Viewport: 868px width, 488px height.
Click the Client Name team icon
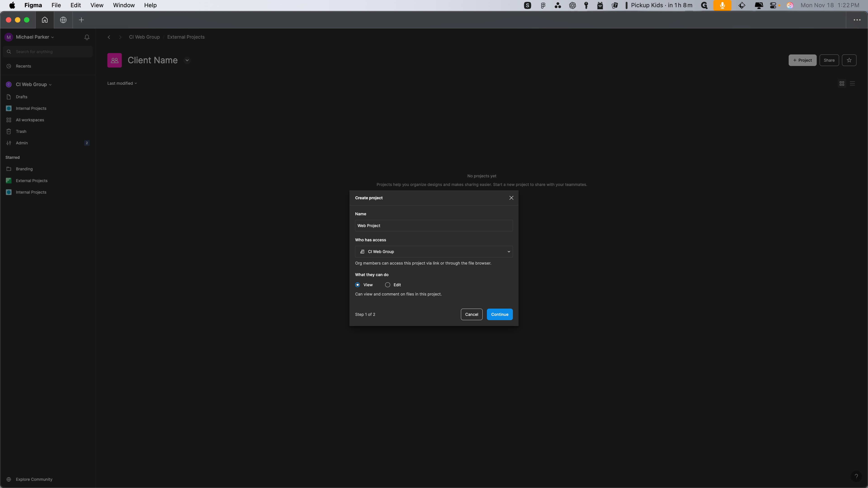coord(115,60)
